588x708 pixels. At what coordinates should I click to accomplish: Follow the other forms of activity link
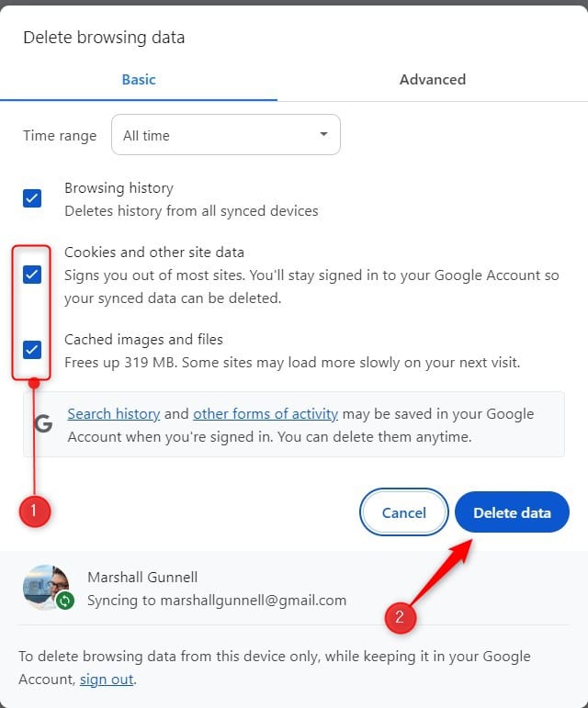click(266, 413)
